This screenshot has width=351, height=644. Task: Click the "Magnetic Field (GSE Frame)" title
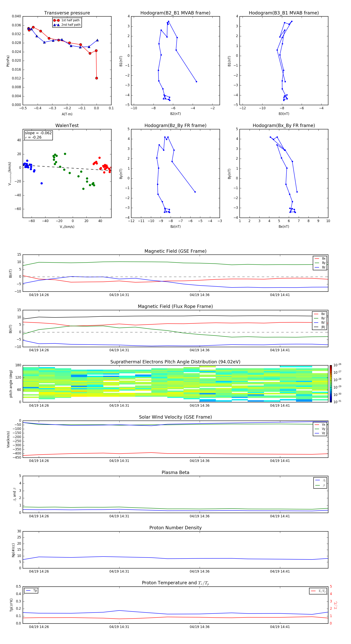point(175,251)
